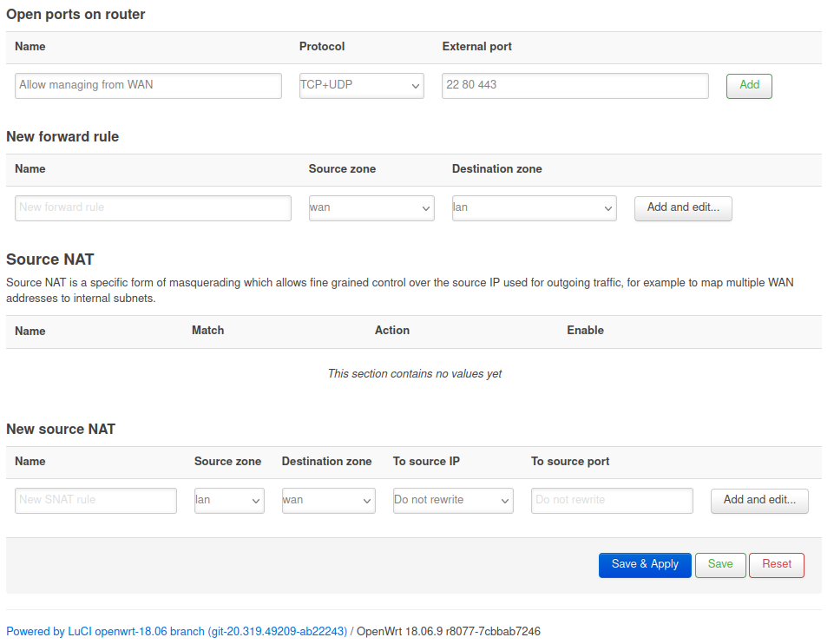Click the New SNAT rule name field

tap(95, 501)
